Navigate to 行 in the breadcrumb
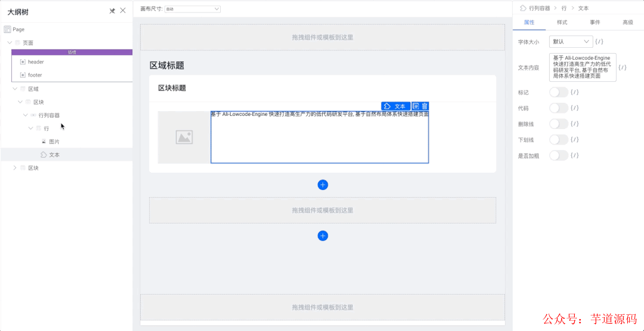Viewport: 644px width, 331px height. 564,8
